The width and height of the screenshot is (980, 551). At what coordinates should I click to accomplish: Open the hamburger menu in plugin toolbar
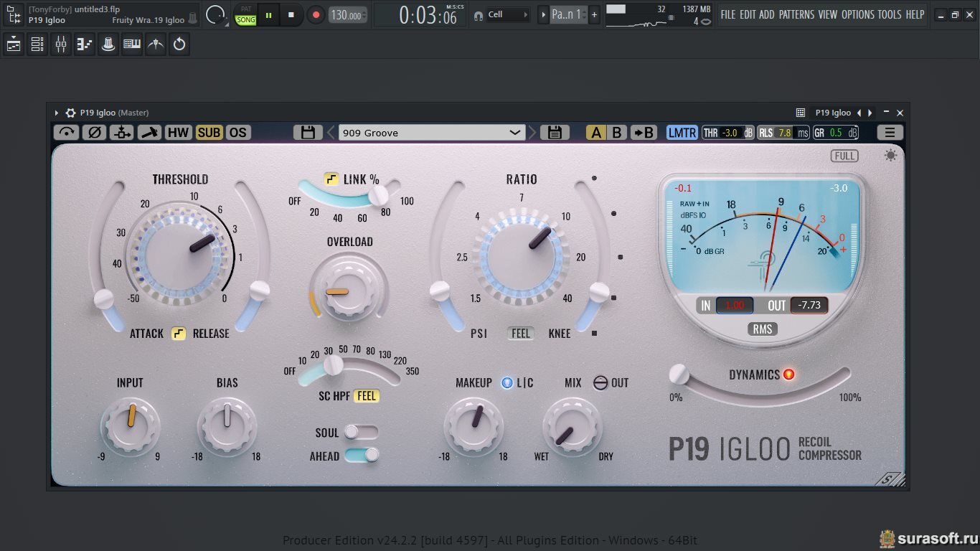(x=890, y=132)
